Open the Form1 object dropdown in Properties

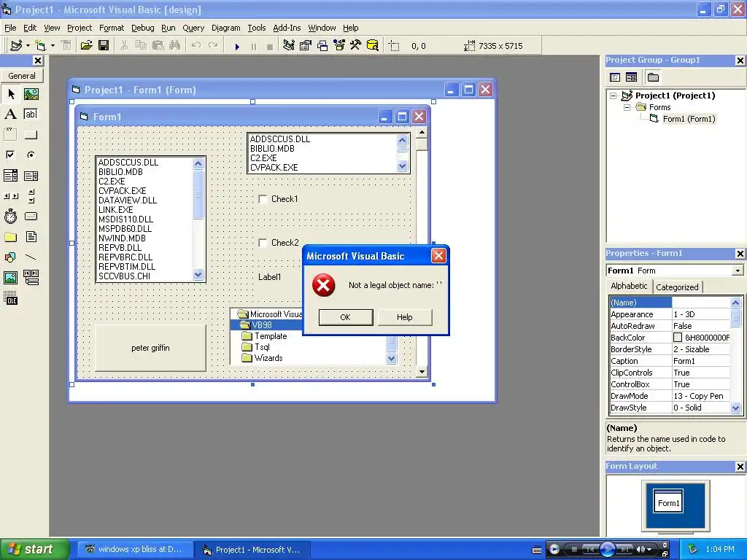(x=738, y=271)
